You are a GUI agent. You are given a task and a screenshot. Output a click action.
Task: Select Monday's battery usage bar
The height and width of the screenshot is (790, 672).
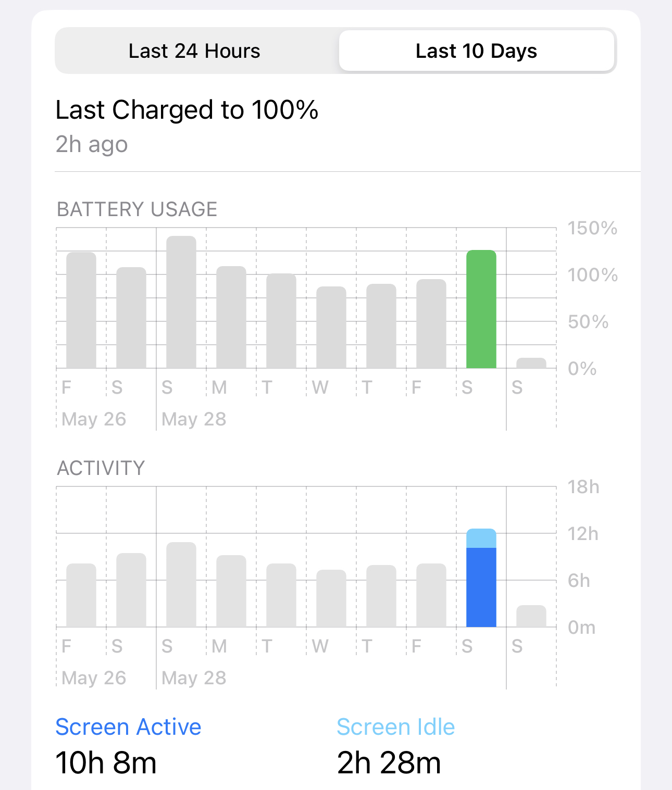231,317
